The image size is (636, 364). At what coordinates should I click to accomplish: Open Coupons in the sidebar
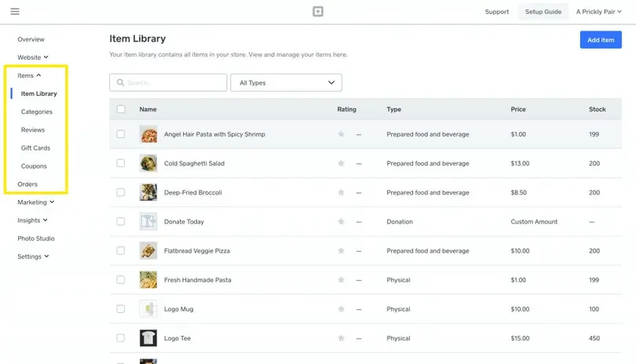[x=34, y=166]
